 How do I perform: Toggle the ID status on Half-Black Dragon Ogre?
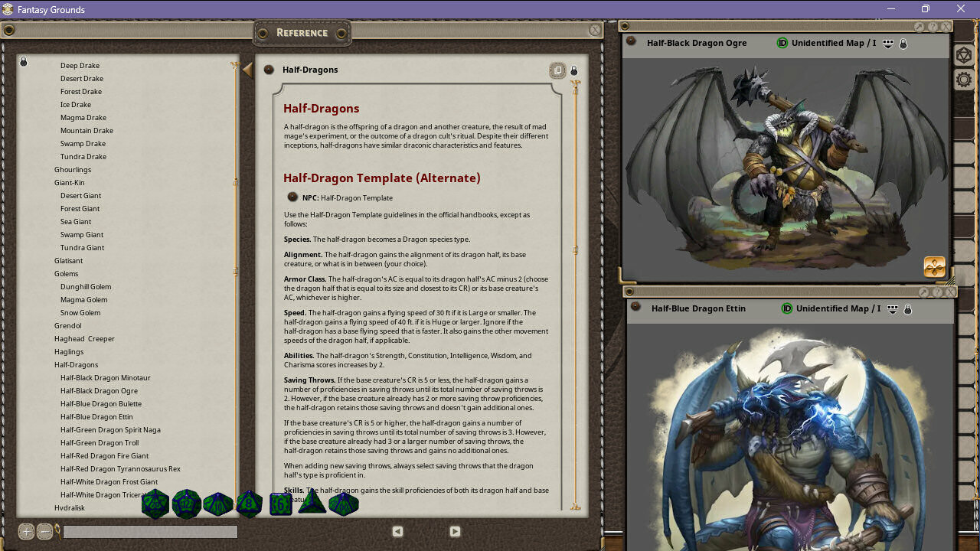[782, 44]
